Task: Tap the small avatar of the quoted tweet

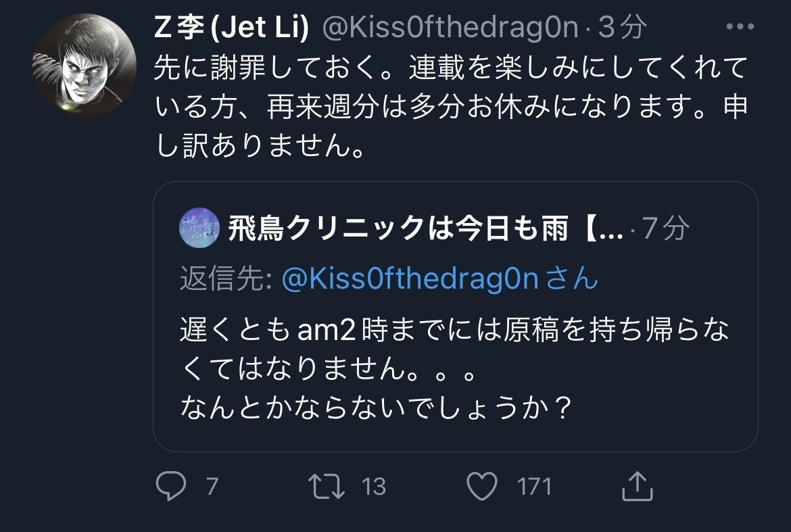Action: [x=199, y=229]
